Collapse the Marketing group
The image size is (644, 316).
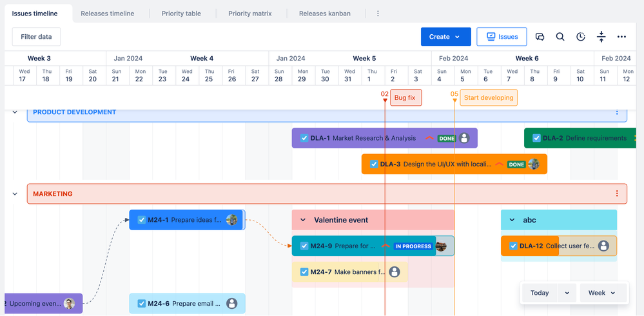(15, 193)
